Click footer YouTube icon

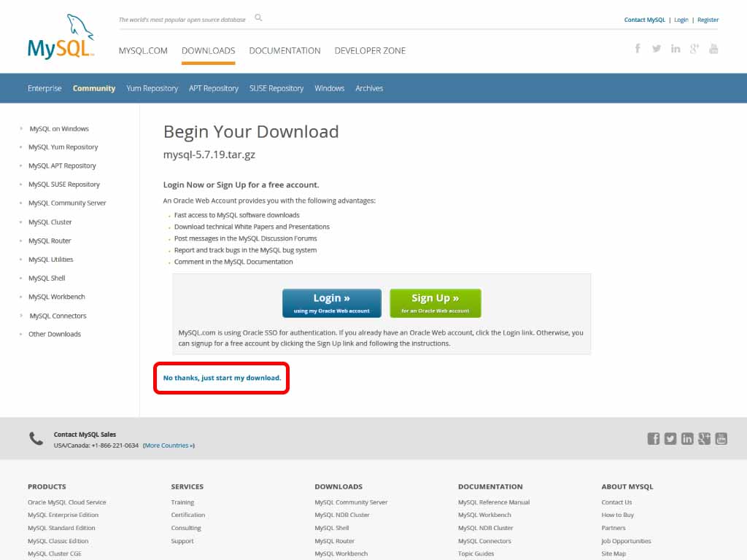721,438
